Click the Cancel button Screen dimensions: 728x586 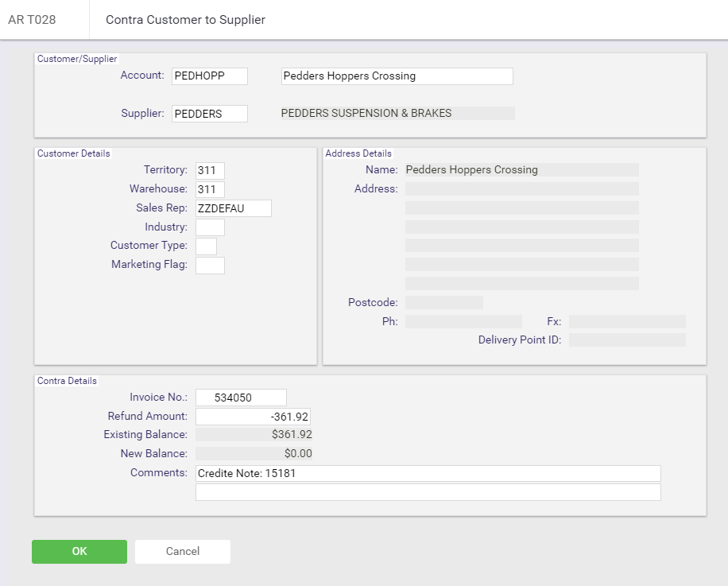(183, 552)
